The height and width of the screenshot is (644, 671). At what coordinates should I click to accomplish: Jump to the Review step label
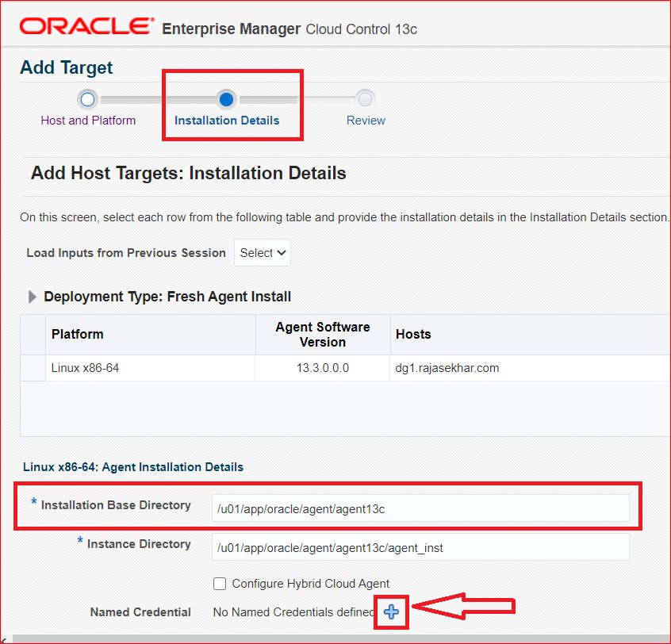pyautogui.click(x=366, y=121)
